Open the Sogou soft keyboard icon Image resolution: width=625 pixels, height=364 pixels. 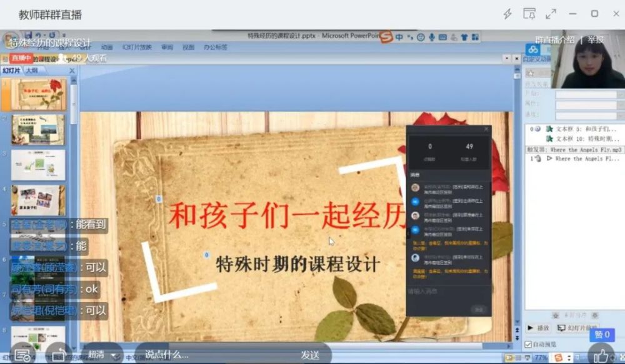pos(442,37)
